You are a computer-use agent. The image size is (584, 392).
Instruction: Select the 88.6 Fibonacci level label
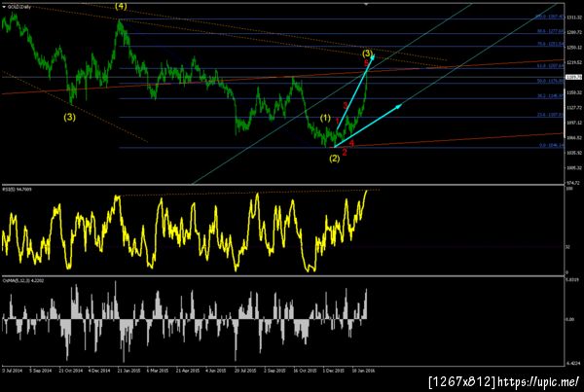(550, 31)
